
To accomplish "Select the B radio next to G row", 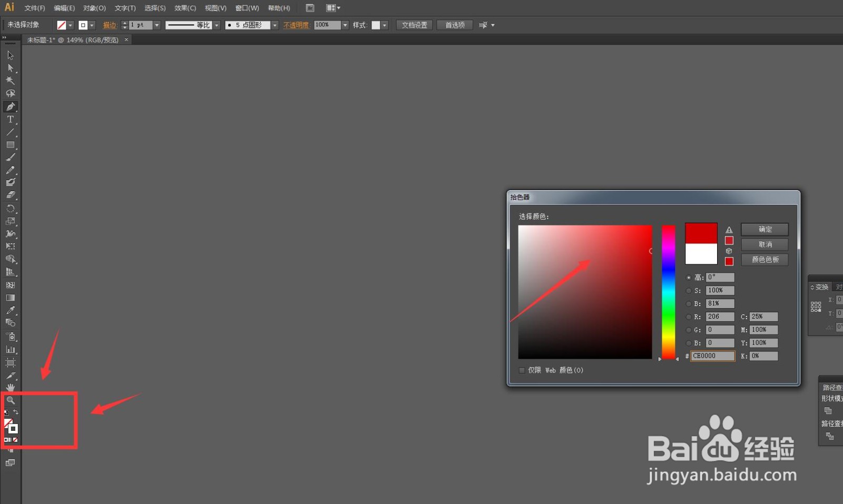I will 689,343.
